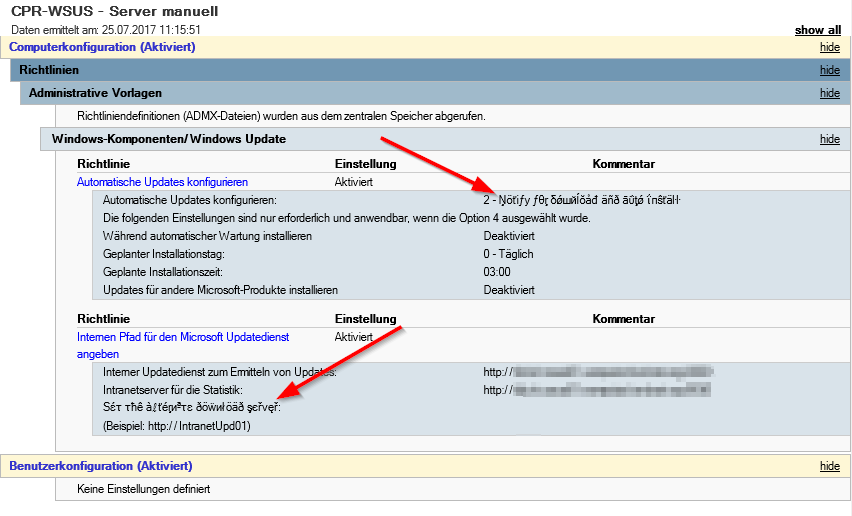Hide the Benutzerkonfiguration section
This screenshot has width=852, height=516.
pos(830,466)
